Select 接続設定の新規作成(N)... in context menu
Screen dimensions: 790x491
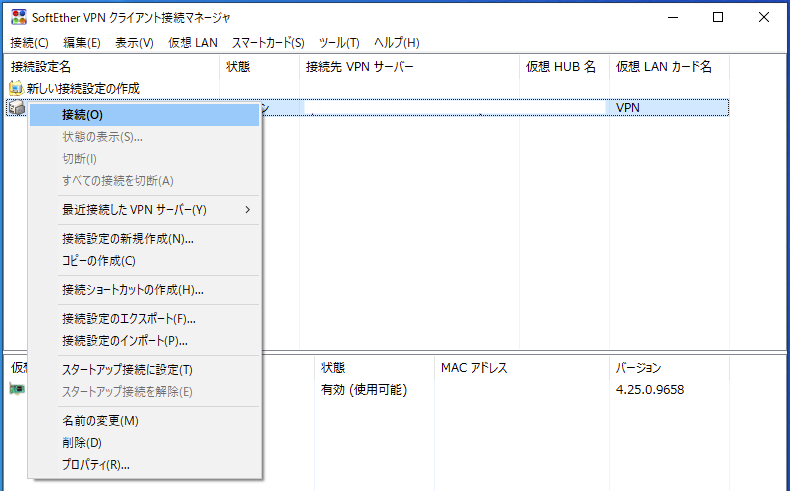click(x=145, y=239)
